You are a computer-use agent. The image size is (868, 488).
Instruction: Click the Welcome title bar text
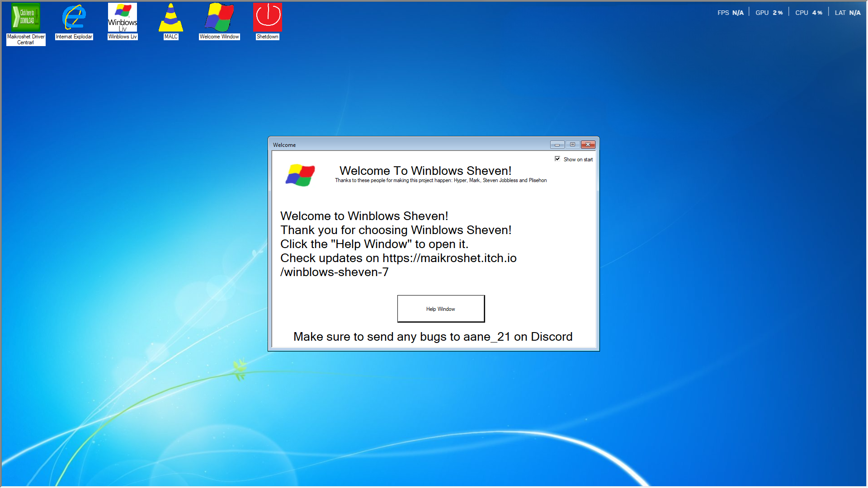point(284,145)
